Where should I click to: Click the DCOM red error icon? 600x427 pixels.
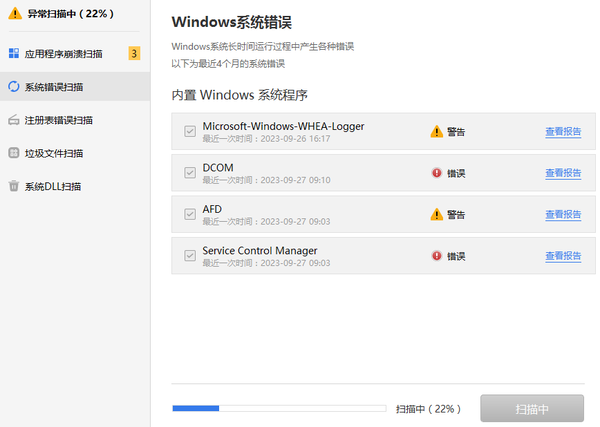point(436,173)
